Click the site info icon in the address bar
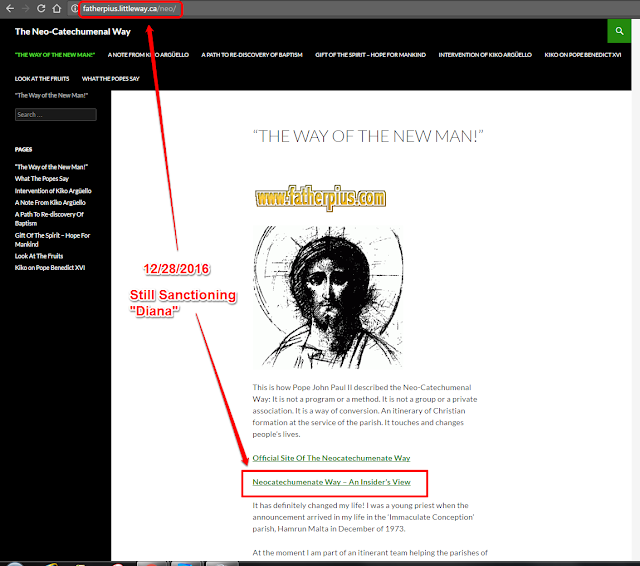 pos(74,9)
